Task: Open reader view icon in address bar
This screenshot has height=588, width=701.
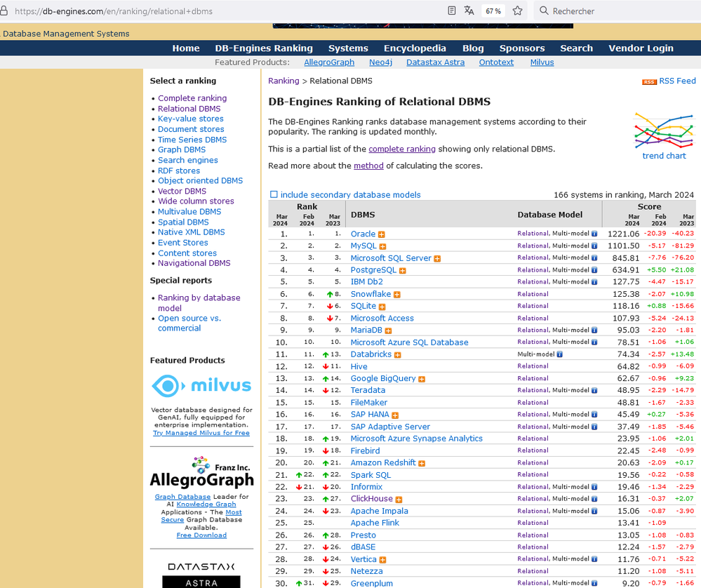Action: (451, 11)
